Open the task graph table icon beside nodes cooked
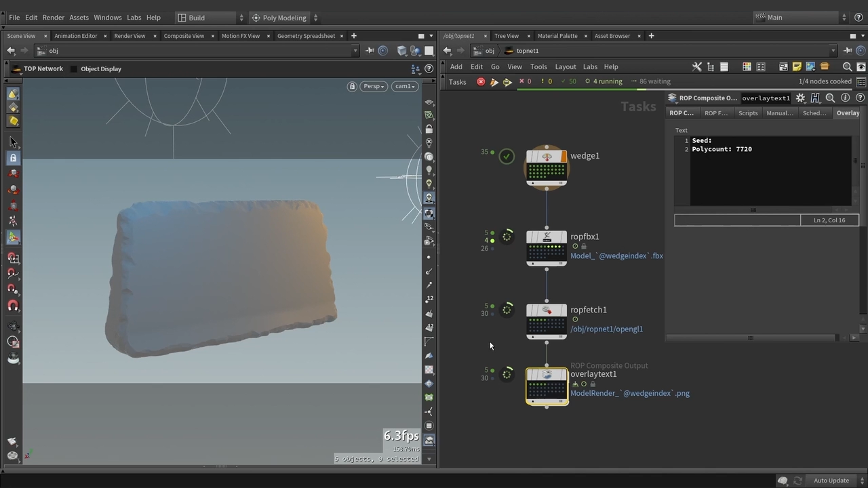868x488 pixels. (861, 82)
